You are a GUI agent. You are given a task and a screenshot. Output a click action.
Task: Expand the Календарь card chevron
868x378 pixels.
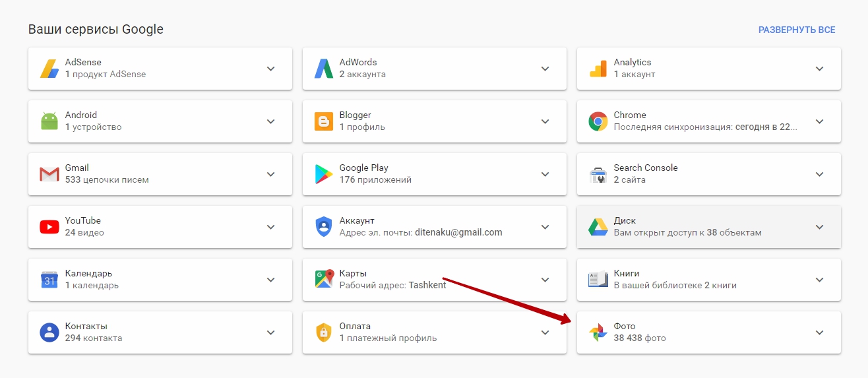[270, 280]
